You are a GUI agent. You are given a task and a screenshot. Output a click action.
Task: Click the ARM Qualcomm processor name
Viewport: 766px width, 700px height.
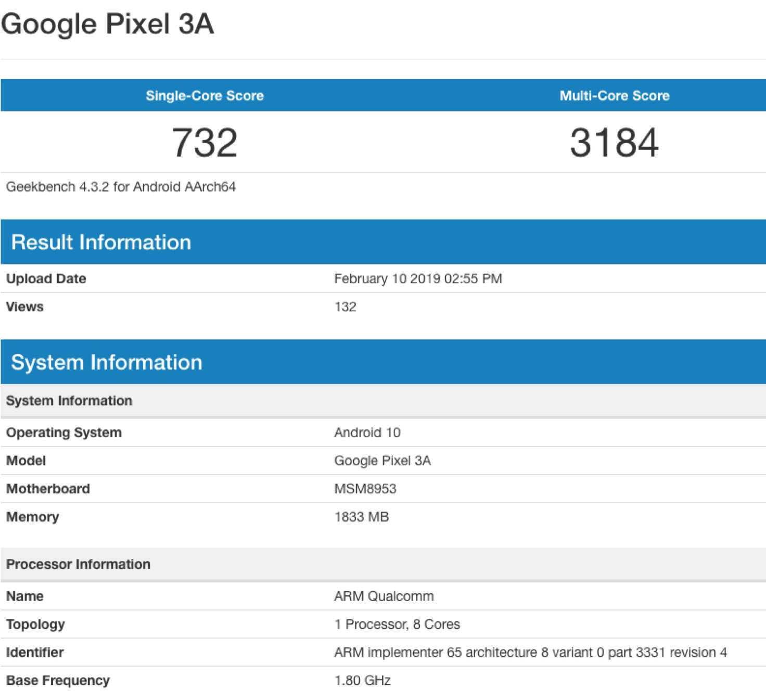(384, 596)
